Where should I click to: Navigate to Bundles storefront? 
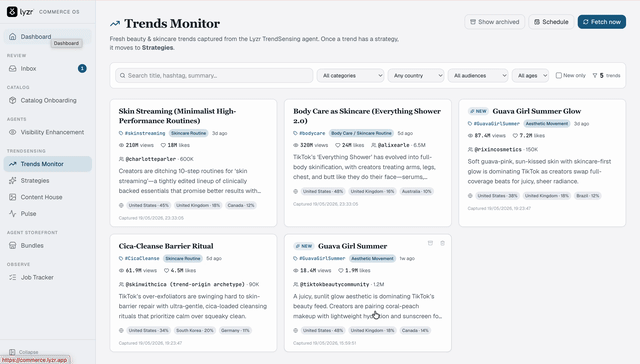(x=47, y=245)
